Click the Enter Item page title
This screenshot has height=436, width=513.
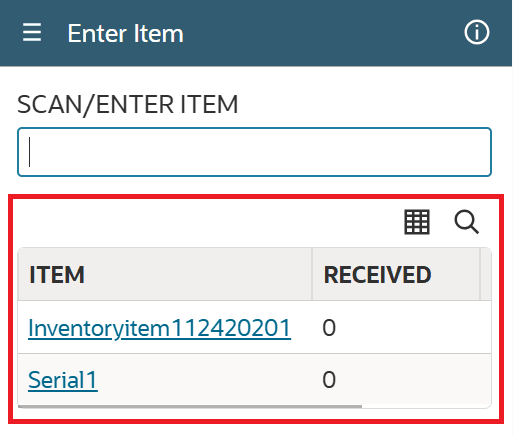tap(125, 33)
